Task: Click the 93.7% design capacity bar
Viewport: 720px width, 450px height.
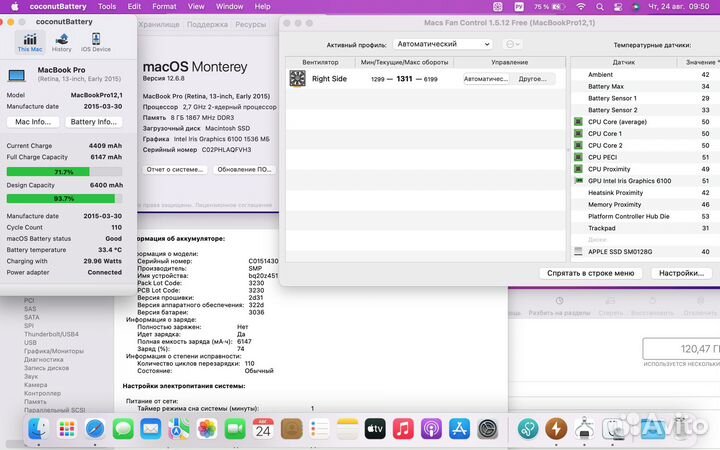Action: pyautogui.click(x=64, y=198)
